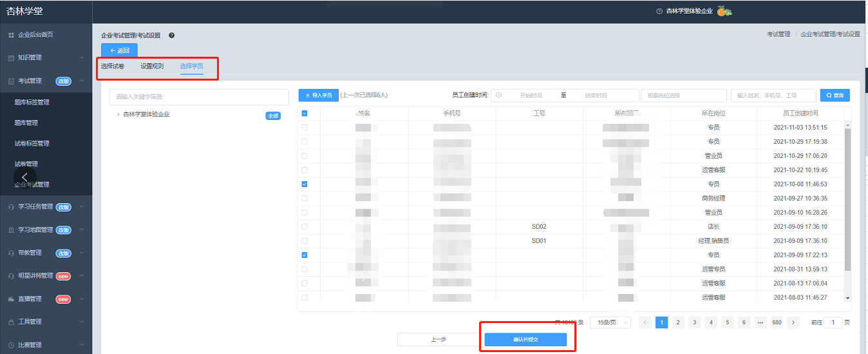Expand the 杏林学堂体验企业 tree node arrow
The width and height of the screenshot is (868, 354).
[118, 115]
